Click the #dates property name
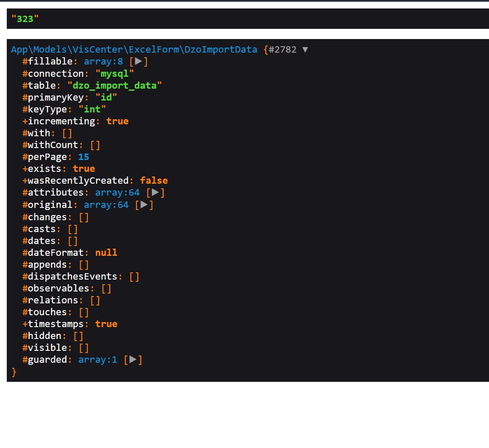Screen dimensions: 489x448 [x=39, y=241]
